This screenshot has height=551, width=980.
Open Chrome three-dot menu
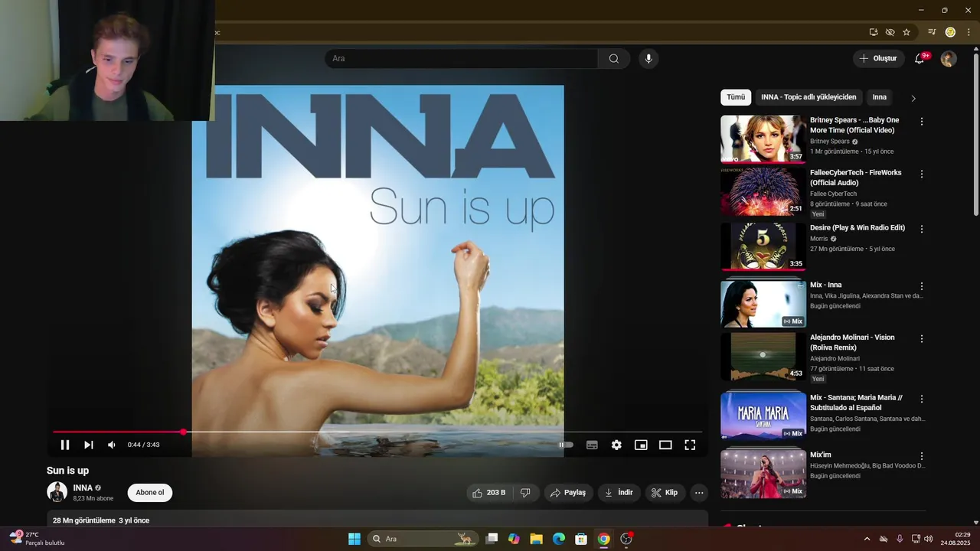(x=969, y=32)
